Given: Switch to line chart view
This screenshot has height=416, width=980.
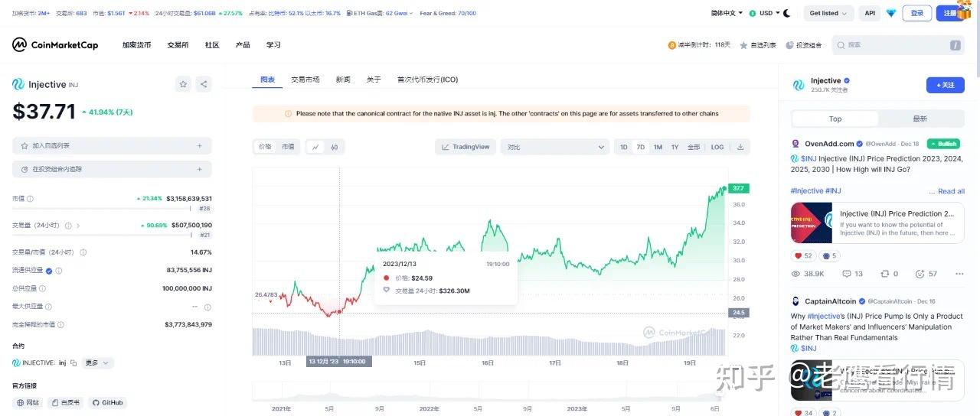Looking at the screenshot, I should [x=315, y=147].
